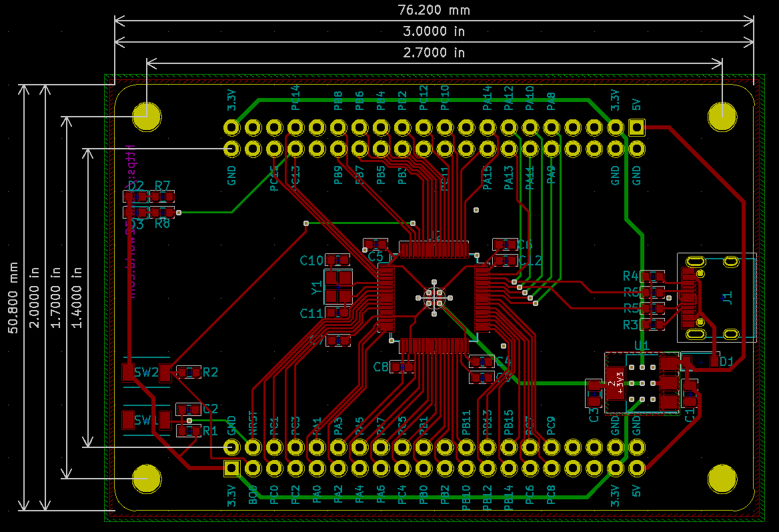Select the D2 reference label
Image resolution: width=779 pixels, height=532 pixels.
point(135,186)
